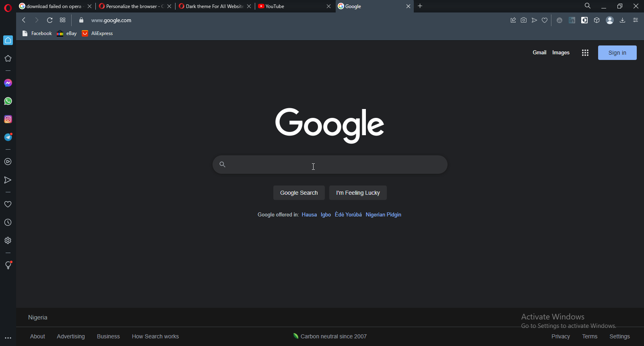Image resolution: width=644 pixels, height=346 pixels.
Task: Open the eBay bookmark
Action: coord(67,33)
